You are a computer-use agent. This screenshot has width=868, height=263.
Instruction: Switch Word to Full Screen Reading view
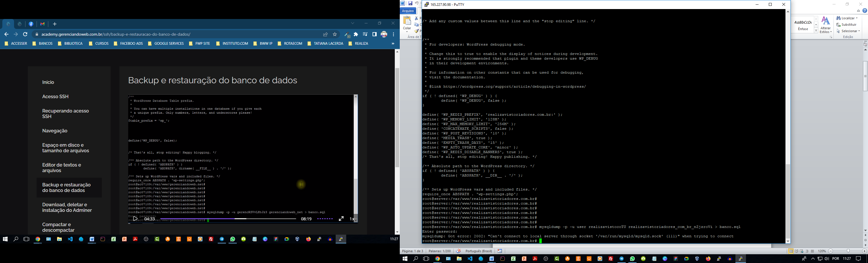[x=797, y=251]
